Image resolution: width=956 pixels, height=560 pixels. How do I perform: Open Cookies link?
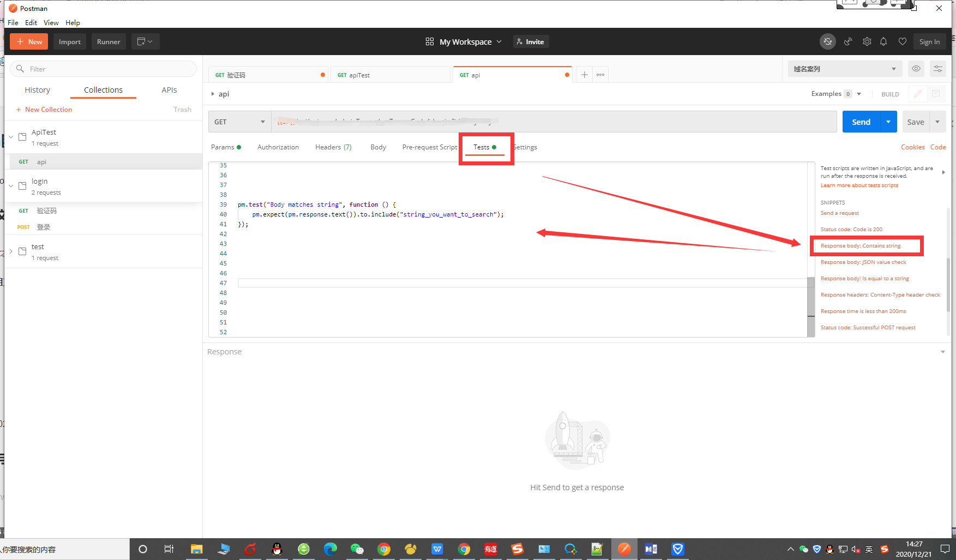[x=912, y=147]
